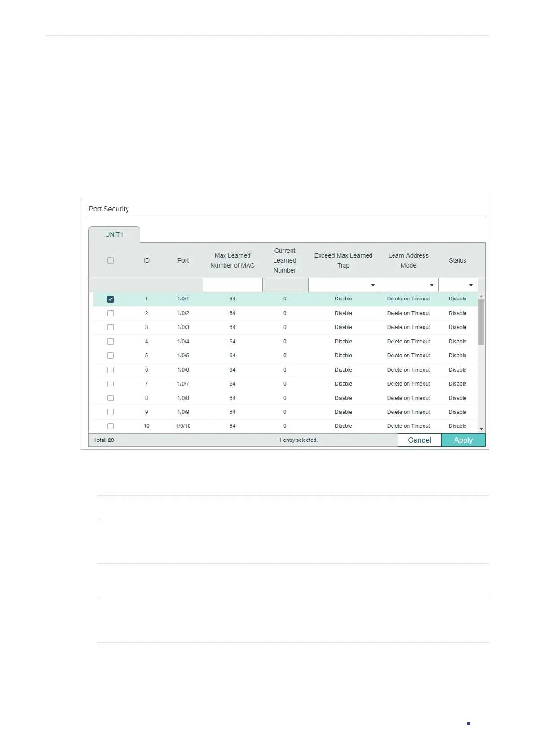Click the 'Total: 28' footer text
This screenshot has height=756, width=535.
104,440
